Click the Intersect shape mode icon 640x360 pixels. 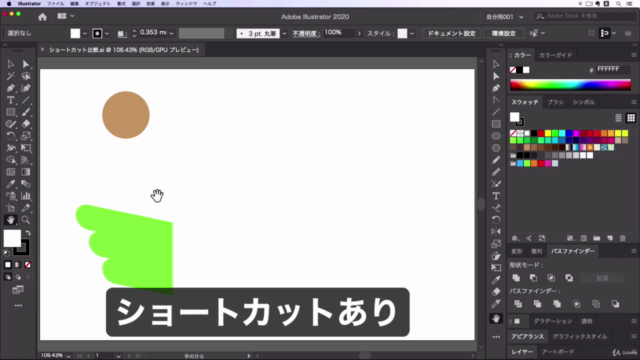[551, 278]
